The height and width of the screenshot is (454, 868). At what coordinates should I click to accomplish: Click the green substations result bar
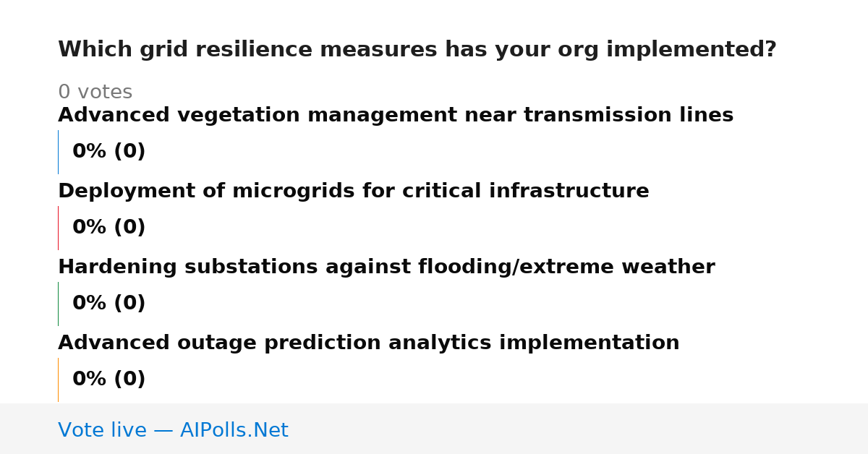[x=58, y=304]
